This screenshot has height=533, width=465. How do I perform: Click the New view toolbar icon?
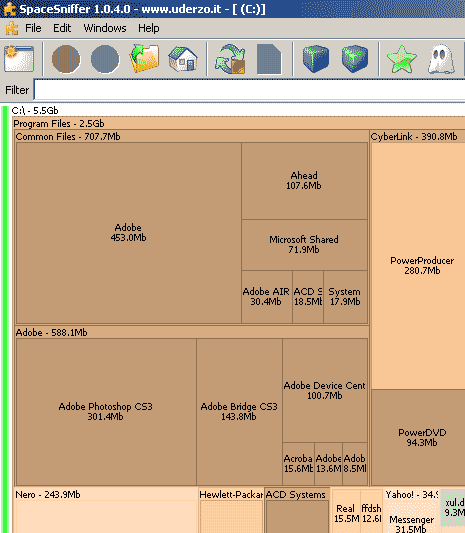tap(19, 59)
